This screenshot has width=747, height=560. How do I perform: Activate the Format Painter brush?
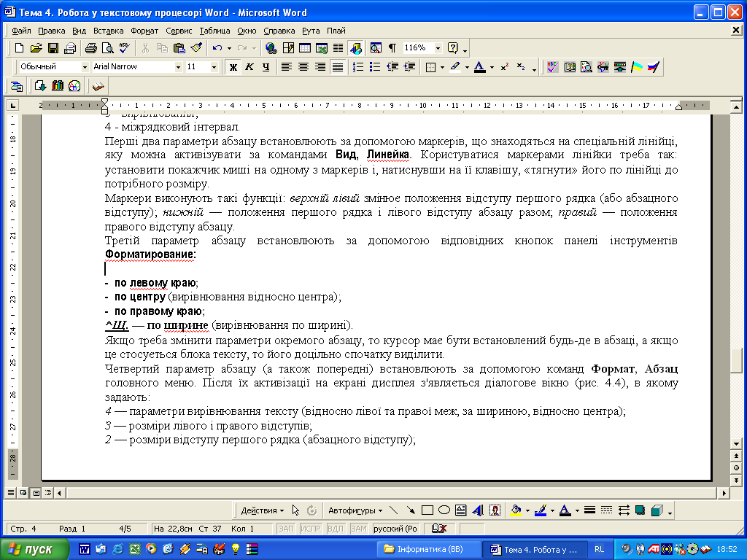196,48
